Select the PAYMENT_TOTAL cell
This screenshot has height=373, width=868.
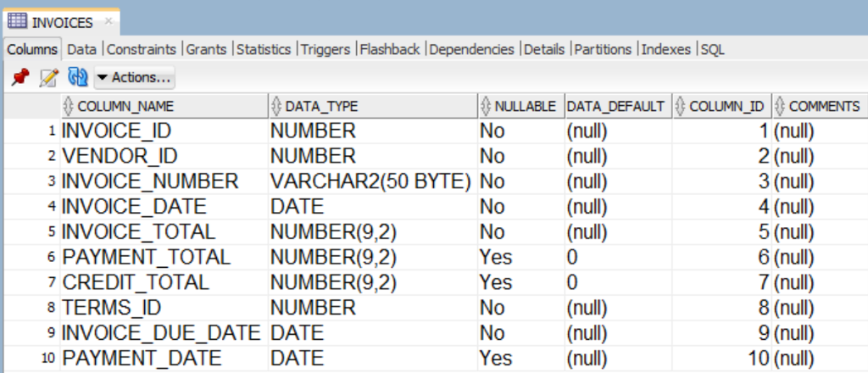click(164, 258)
